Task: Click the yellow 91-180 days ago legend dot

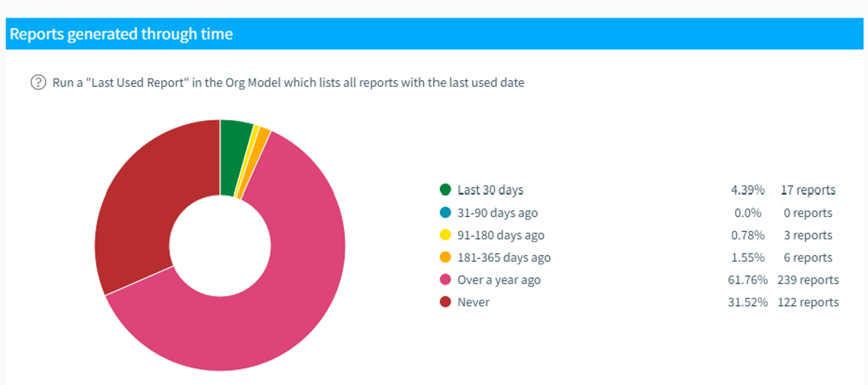Action: [445, 235]
